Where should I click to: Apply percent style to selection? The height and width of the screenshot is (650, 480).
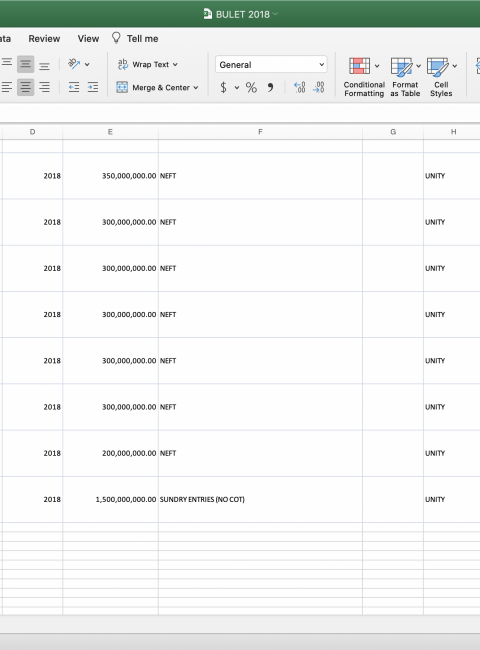[251, 87]
